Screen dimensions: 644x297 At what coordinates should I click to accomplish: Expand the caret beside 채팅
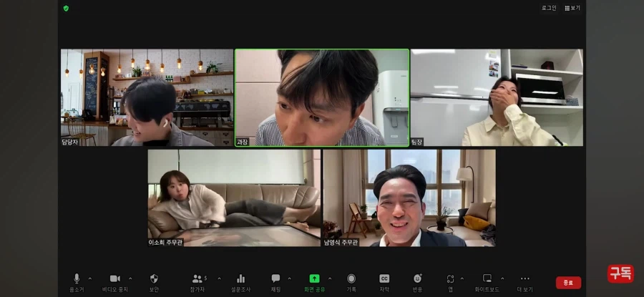[x=289, y=278]
